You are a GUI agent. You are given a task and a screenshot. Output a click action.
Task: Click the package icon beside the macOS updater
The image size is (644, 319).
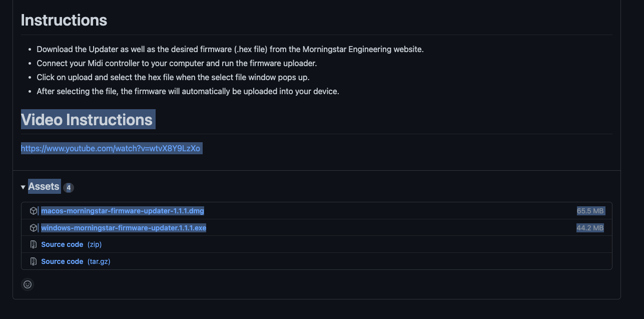[33, 210]
